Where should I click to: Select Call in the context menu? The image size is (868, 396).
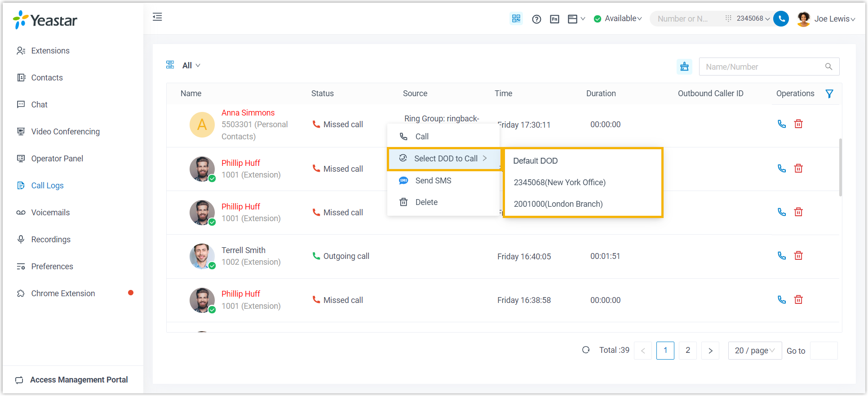[x=443, y=137]
